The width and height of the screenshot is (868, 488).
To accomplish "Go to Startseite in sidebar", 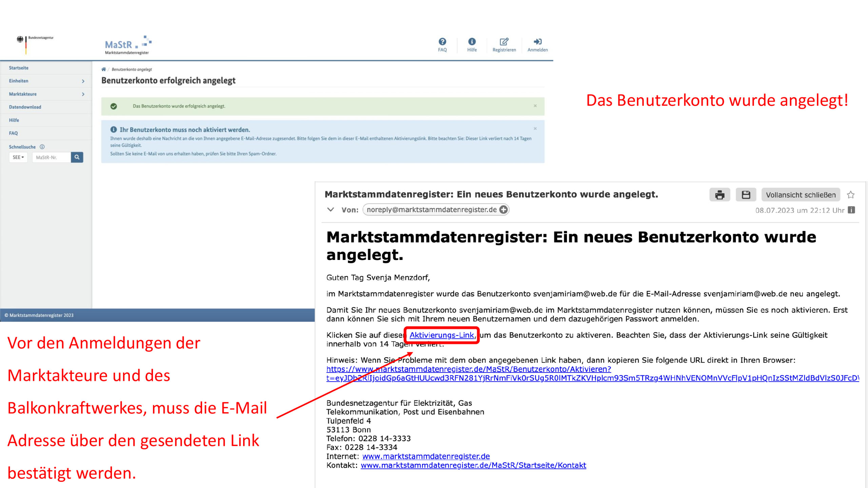I will (19, 68).
